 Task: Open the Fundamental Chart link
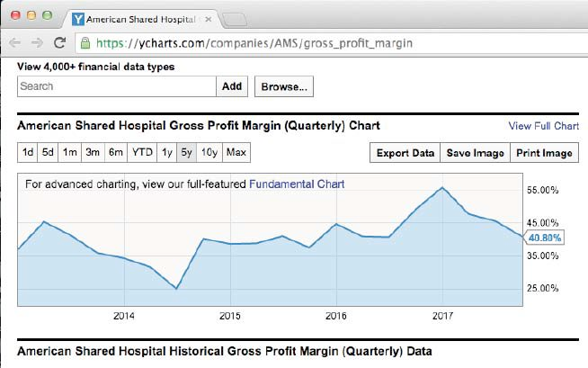coord(297,184)
